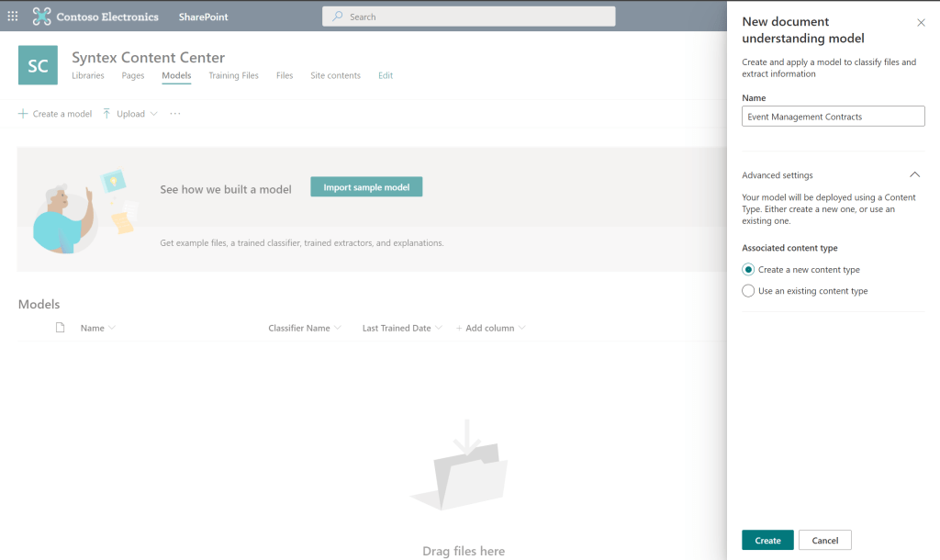Click the plus icon for Create a model

22,114
